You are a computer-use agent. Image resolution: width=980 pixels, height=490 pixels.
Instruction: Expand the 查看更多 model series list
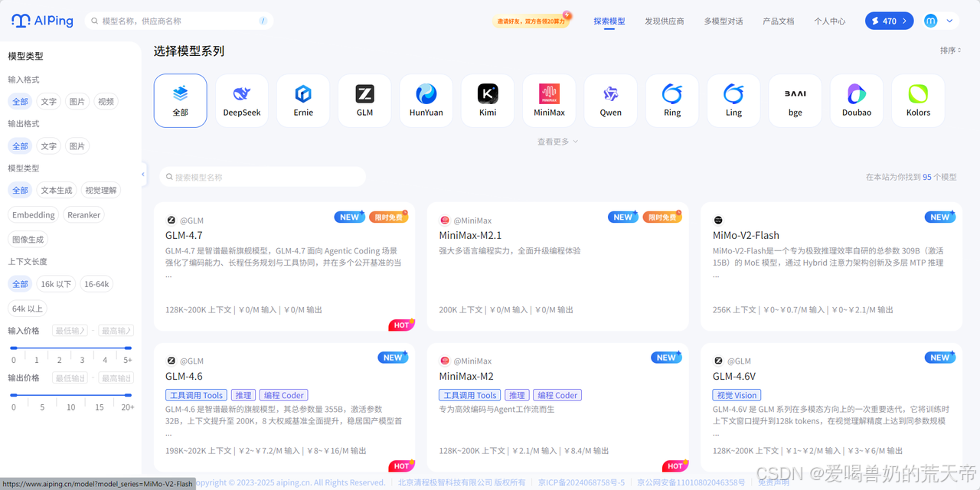coord(557,141)
